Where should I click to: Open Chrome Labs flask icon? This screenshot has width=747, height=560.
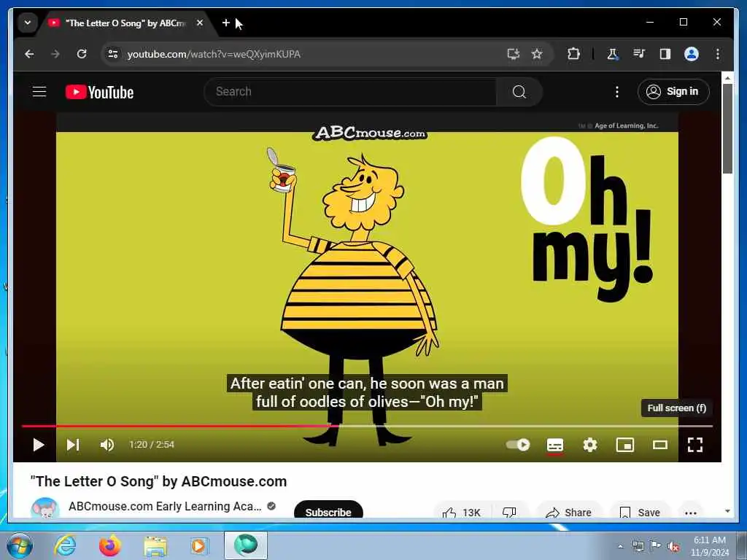(x=612, y=54)
